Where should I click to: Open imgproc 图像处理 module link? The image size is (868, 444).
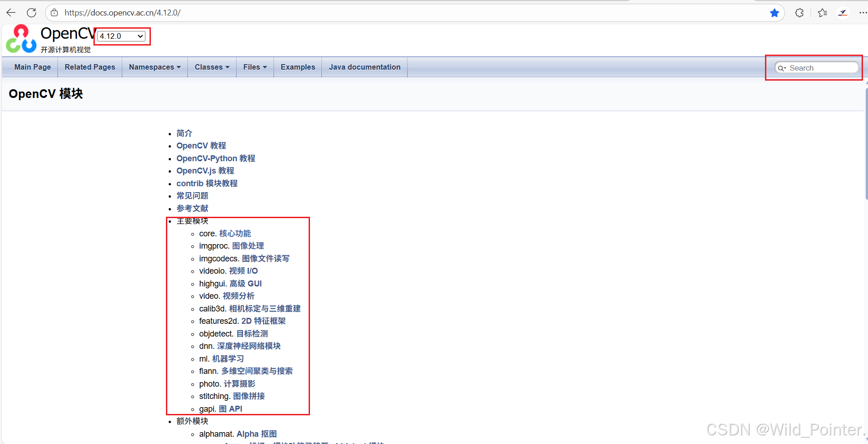[x=248, y=246]
